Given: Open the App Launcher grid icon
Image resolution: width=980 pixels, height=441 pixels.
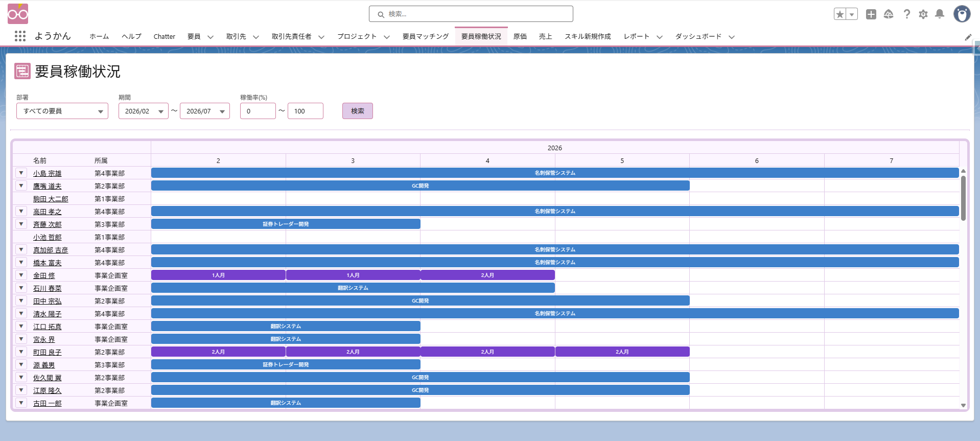Looking at the screenshot, I should [20, 36].
